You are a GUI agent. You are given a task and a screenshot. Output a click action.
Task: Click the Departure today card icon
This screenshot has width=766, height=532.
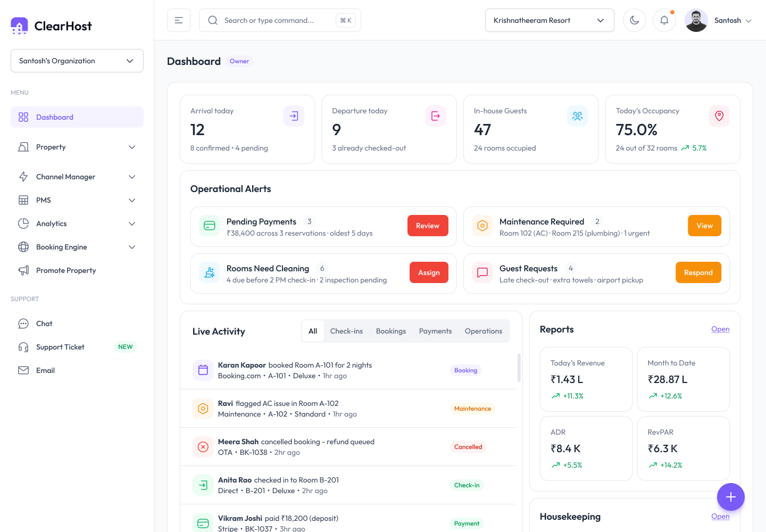click(x=436, y=116)
